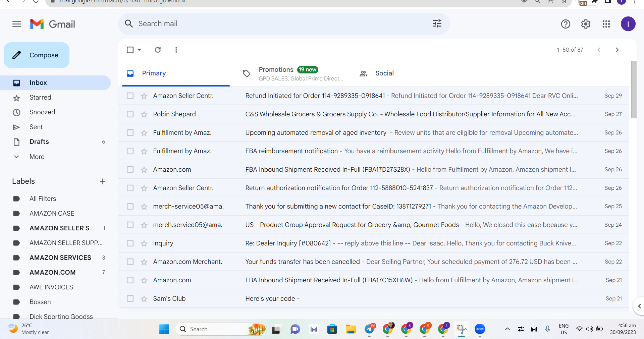Open the Inbox folder
Viewport: 644px width, 339px height.
point(55,83)
